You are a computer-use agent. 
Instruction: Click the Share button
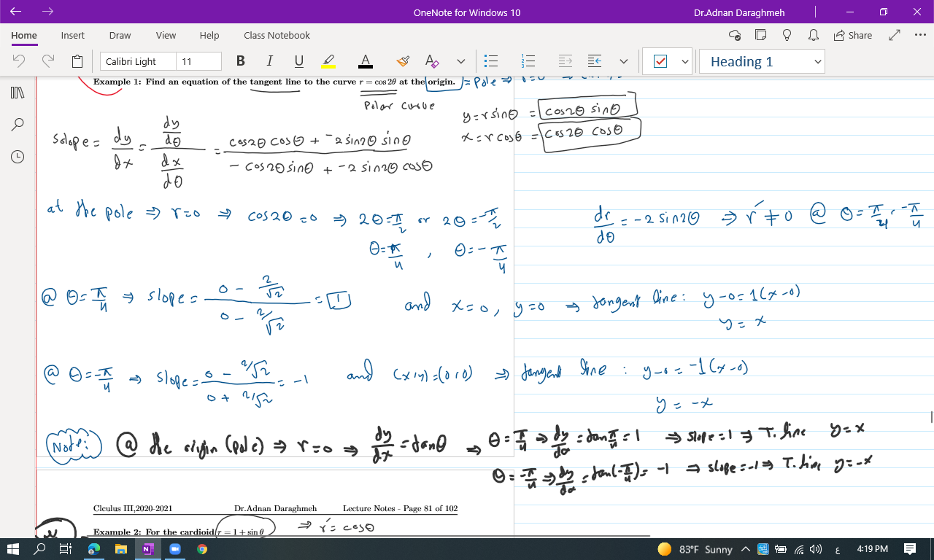point(852,35)
